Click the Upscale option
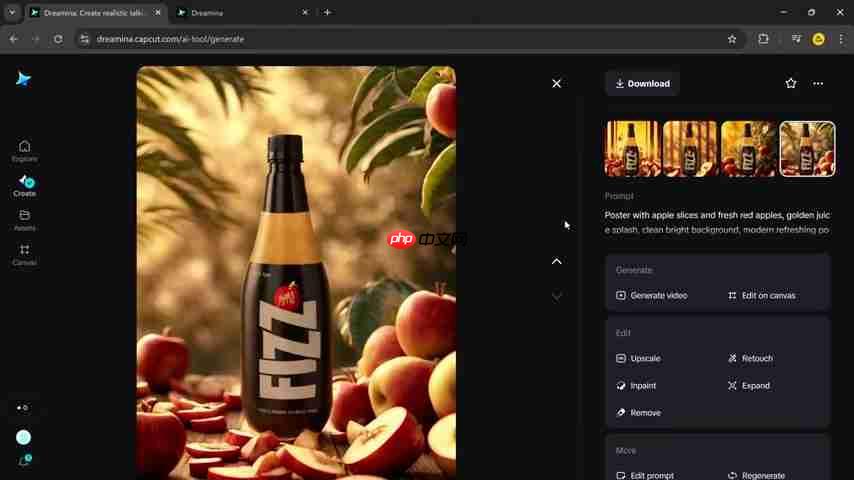This screenshot has height=480, width=854. coord(638,359)
